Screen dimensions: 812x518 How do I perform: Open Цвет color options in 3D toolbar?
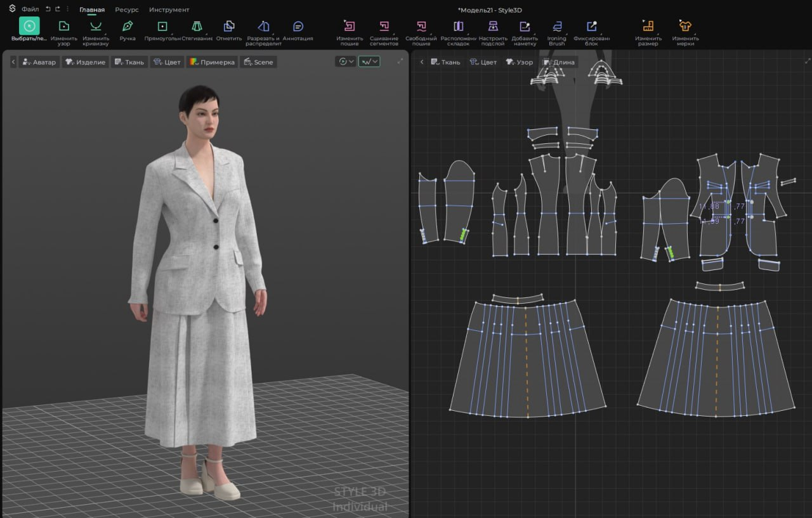click(167, 62)
